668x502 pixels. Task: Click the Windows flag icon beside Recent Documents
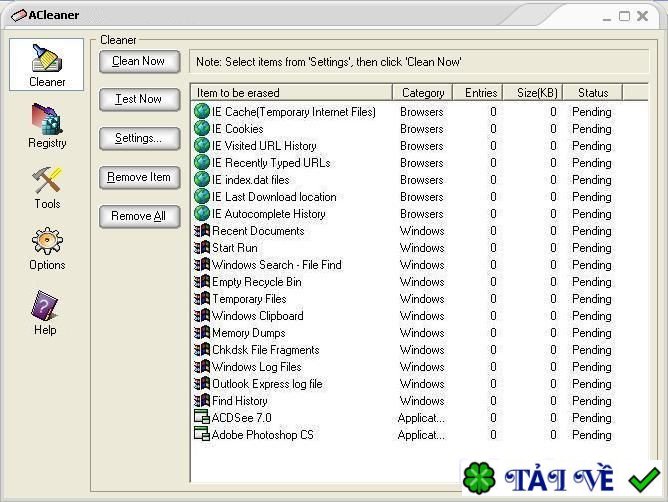[x=202, y=231]
